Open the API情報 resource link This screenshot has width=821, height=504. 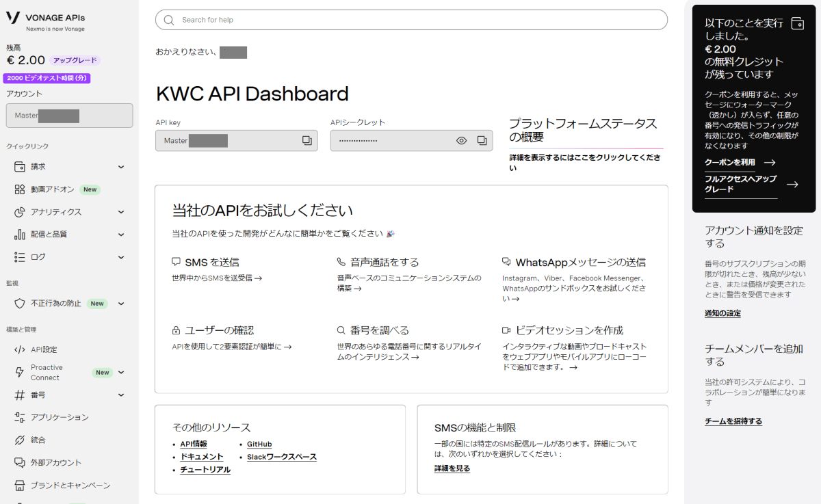pyautogui.click(x=194, y=445)
